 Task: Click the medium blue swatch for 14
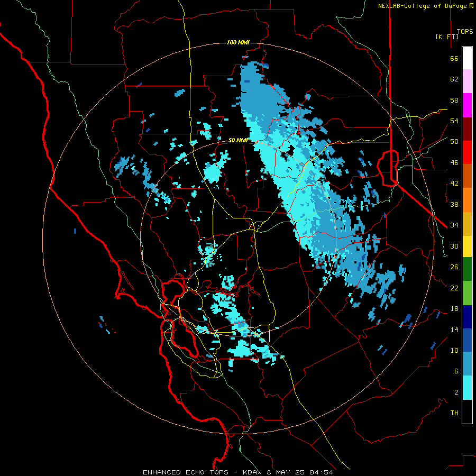[x=467, y=340]
